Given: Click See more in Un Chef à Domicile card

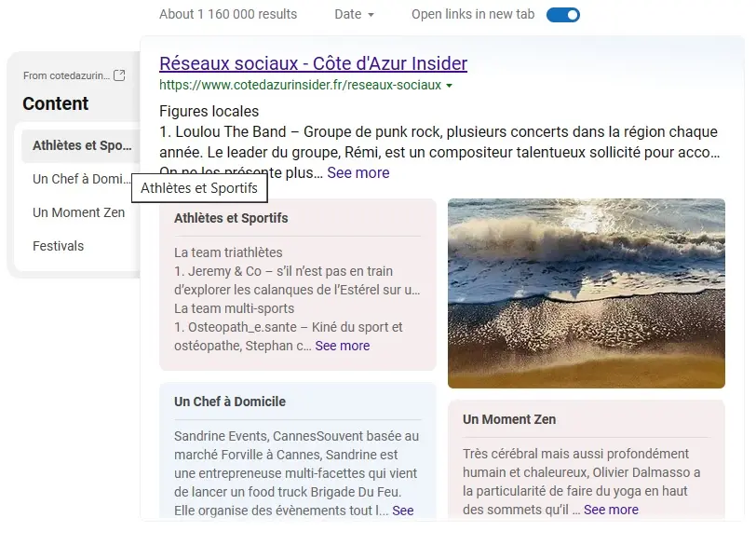Looking at the screenshot, I should coord(402,511).
